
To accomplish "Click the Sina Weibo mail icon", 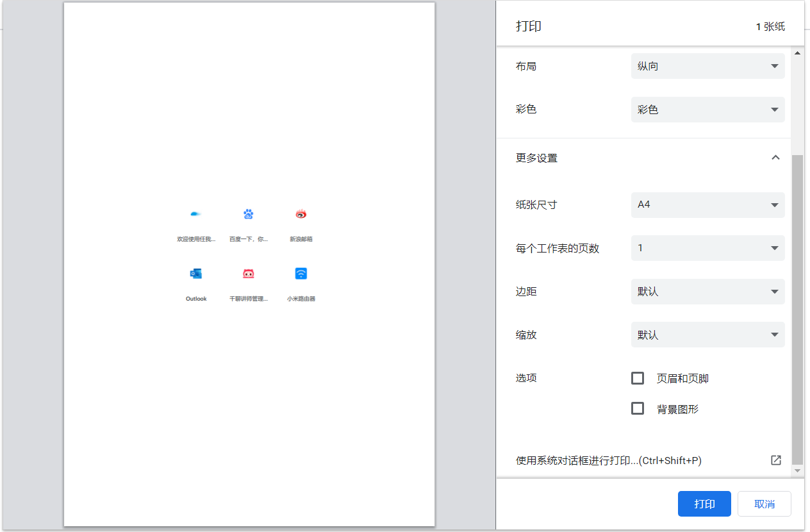I will coord(301,214).
